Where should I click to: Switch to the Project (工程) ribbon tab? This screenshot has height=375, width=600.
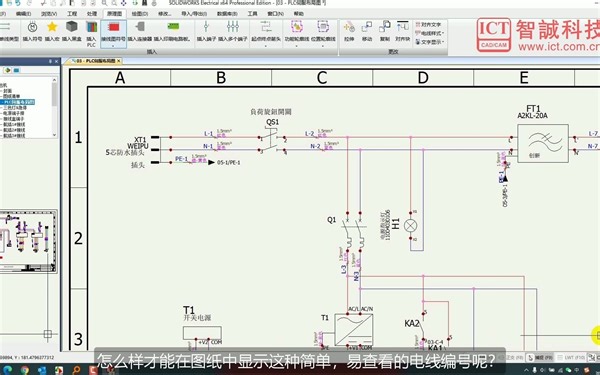click(x=72, y=13)
